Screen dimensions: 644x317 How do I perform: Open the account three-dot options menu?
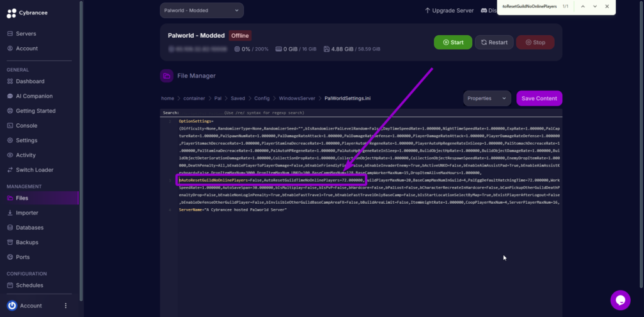65,306
